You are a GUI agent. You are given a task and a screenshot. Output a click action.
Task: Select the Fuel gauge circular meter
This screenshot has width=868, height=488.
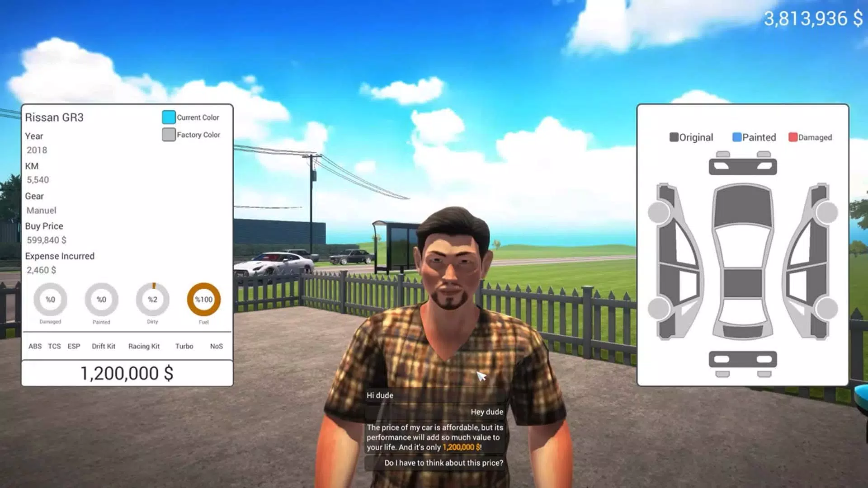tap(203, 299)
